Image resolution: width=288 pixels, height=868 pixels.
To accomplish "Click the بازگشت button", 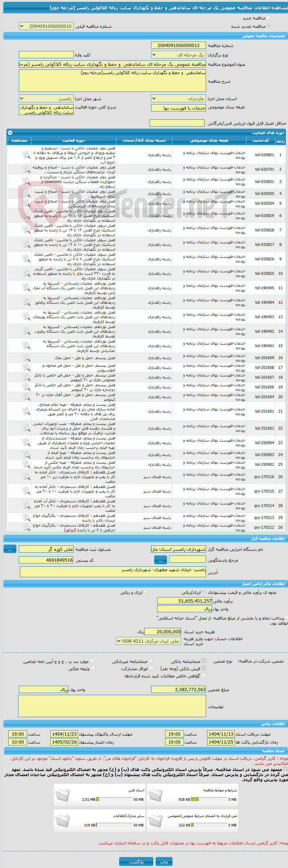I will coord(136,861).
